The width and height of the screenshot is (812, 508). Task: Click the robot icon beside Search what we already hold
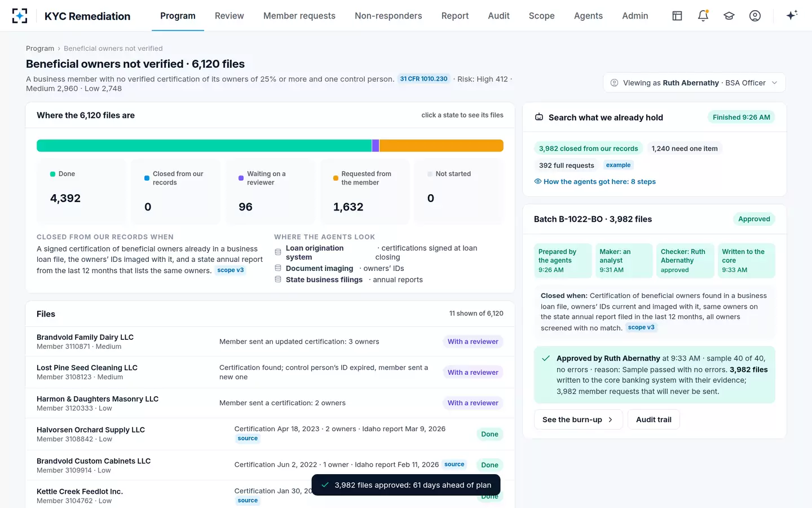[539, 117]
